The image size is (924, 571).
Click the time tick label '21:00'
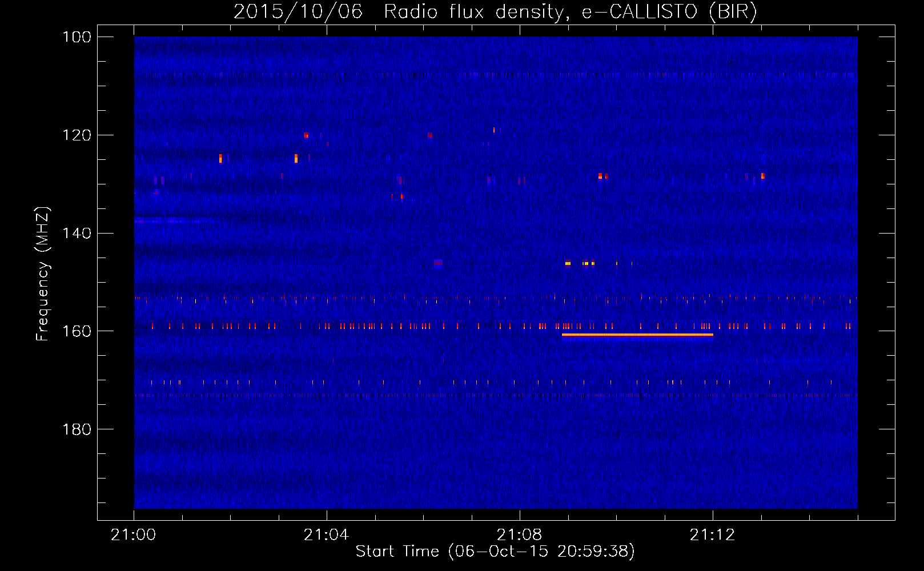point(134,535)
